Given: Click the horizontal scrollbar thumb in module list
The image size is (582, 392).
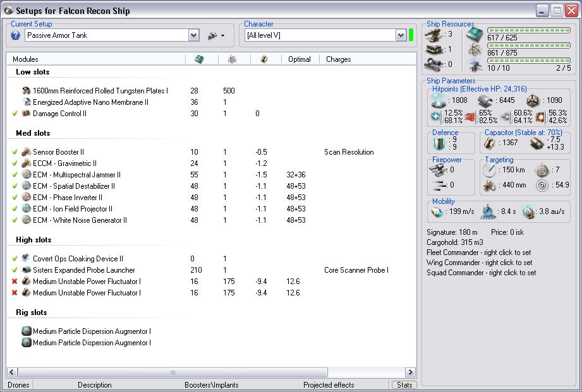Looking at the screenshot, I should click(x=171, y=372).
